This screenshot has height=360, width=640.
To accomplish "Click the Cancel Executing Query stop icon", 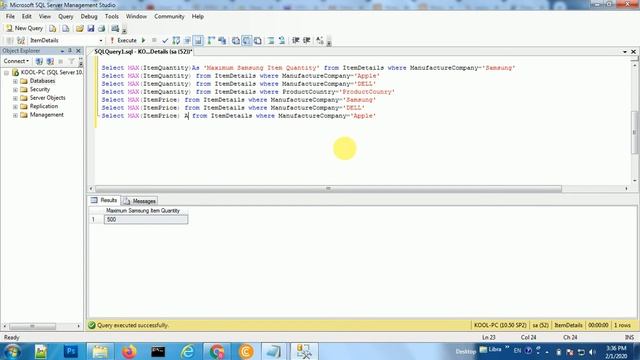I will click(x=154, y=40).
